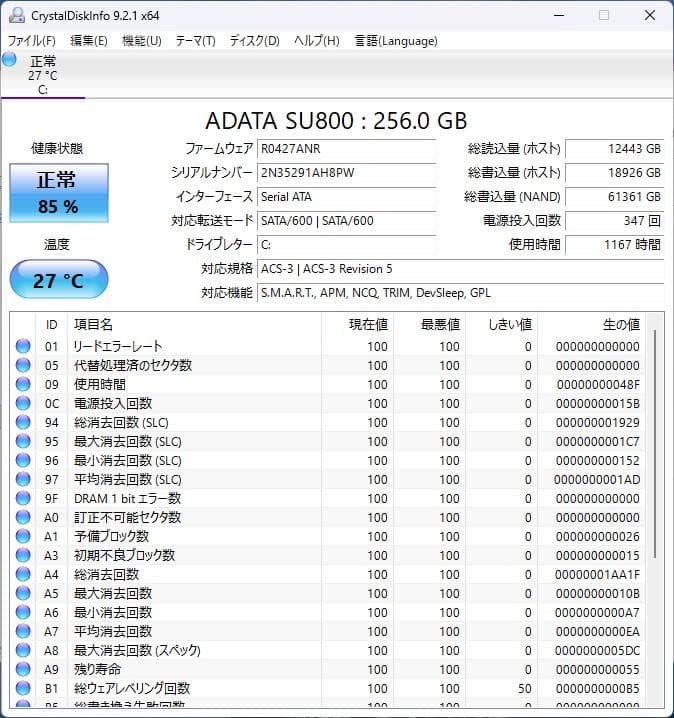The width and height of the screenshot is (674, 718).
Task: Open the ファイル(F) menu
Action: [32, 41]
